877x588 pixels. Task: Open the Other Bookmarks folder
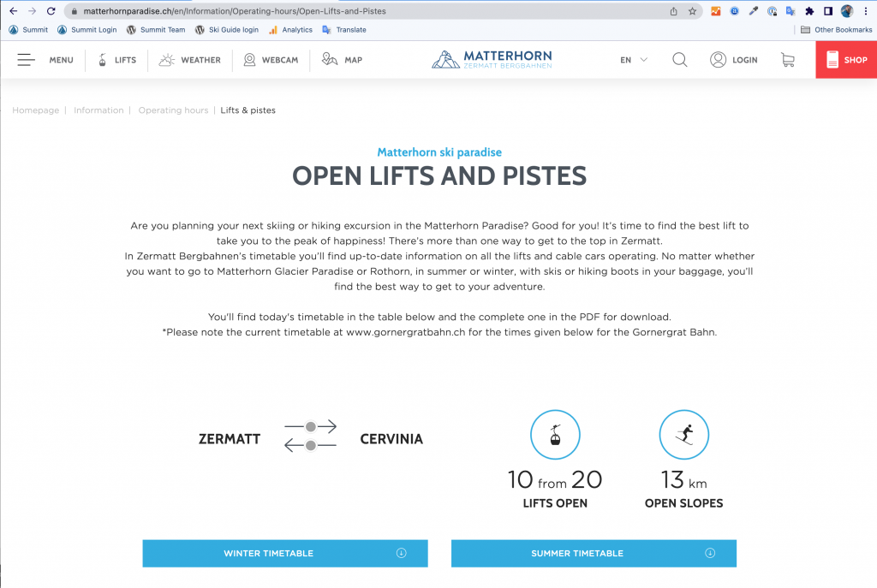(x=836, y=30)
